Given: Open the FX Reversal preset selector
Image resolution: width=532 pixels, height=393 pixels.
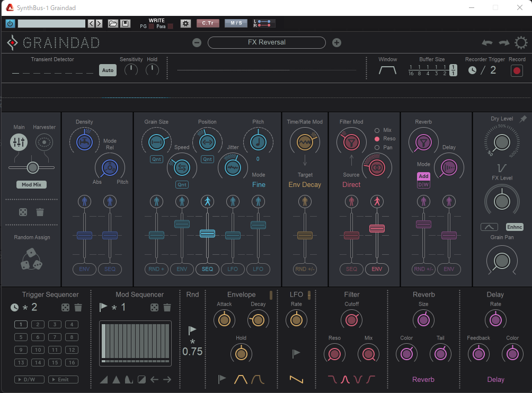Looking at the screenshot, I should tap(267, 42).
